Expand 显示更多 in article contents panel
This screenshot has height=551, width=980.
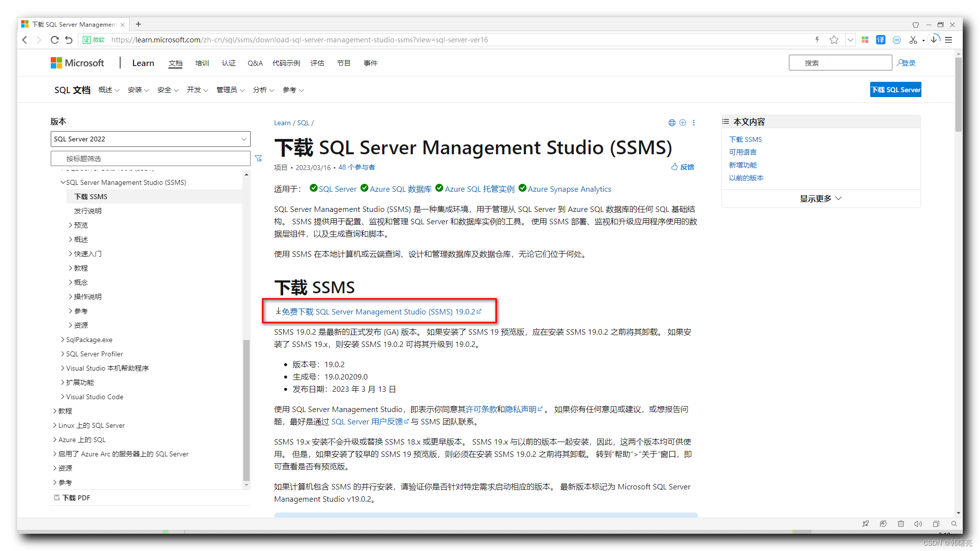click(820, 199)
